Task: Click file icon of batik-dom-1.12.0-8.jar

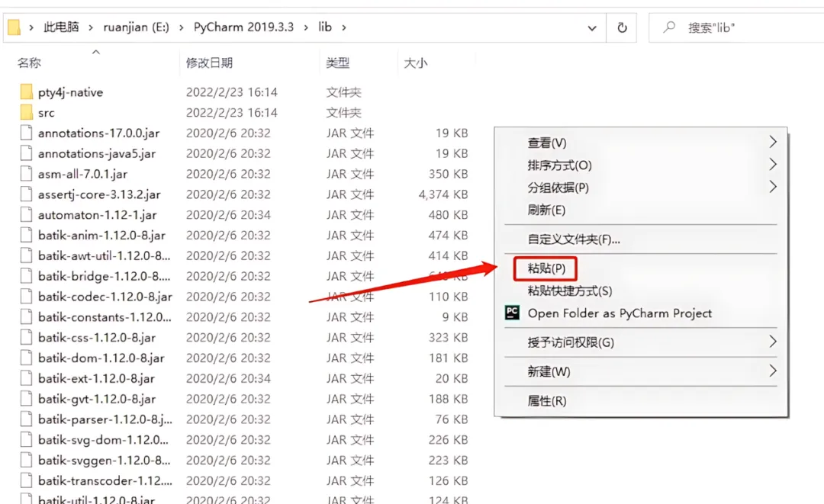Action: pyautogui.click(x=26, y=358)
